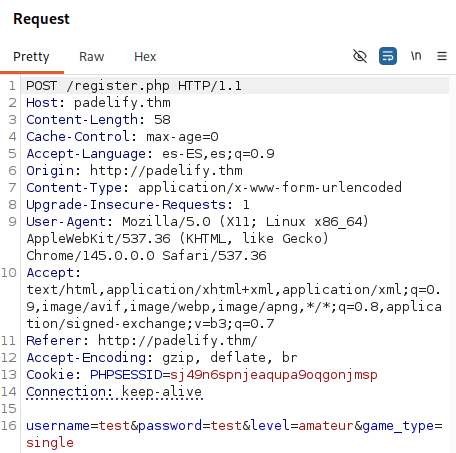Image resolution: width=456 pixels, height=453 pixels.
Task: Toggle the hide-request eye-slash icon
Action: [360, 56]
